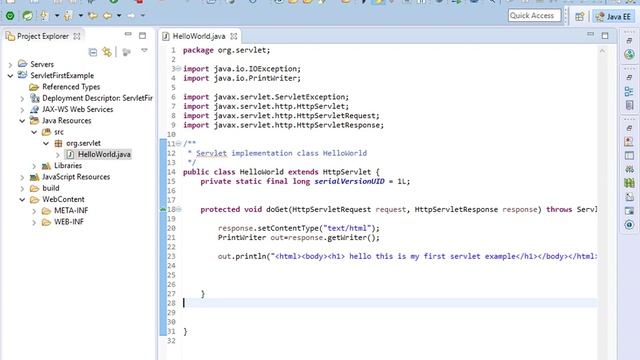Open the round blue icon at bottom of right trim

[629, 225]
